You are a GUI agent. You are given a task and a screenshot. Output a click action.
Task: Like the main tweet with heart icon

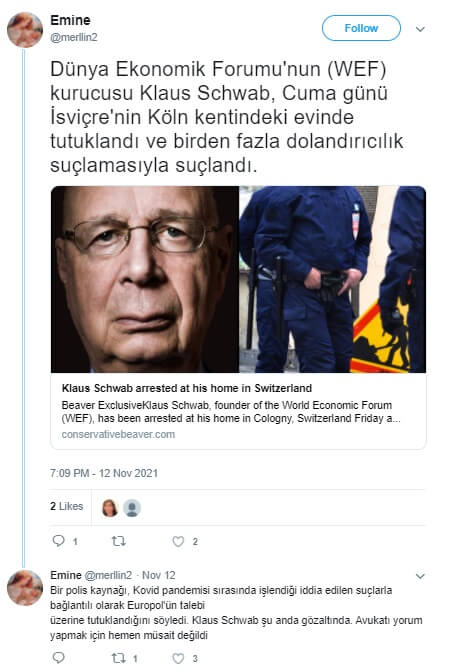pos(178,541)
